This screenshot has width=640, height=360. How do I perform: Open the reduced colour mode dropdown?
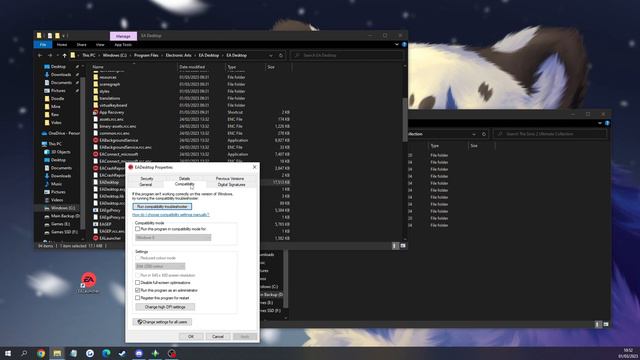tap(160, 266)
